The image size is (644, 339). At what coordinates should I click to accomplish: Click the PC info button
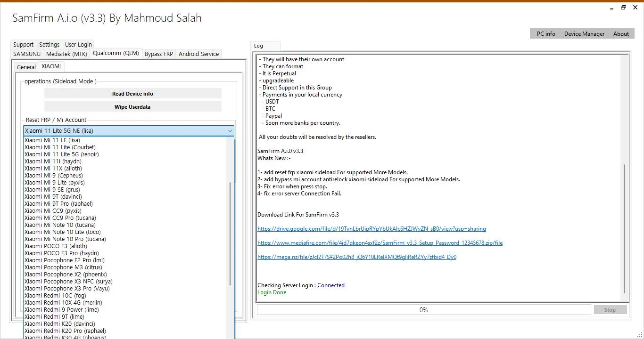tap(546, 34)
